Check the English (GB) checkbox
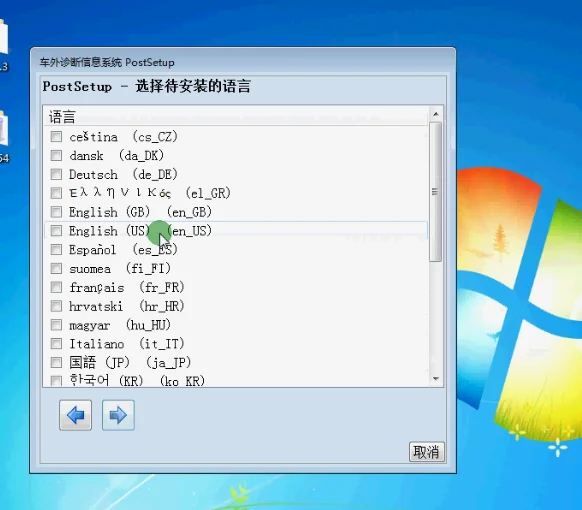This screenshot has width=582, height=510. point(56,212)
